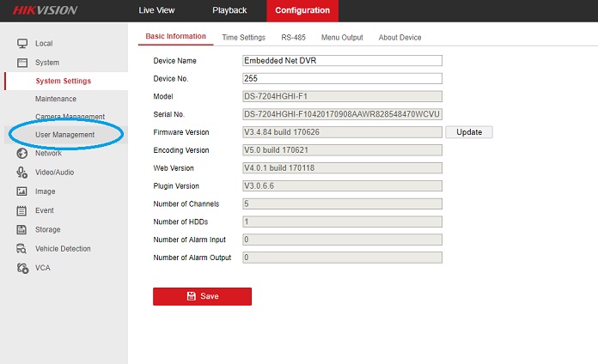Select the Vehicle Detection icon

tap(22, 249)
